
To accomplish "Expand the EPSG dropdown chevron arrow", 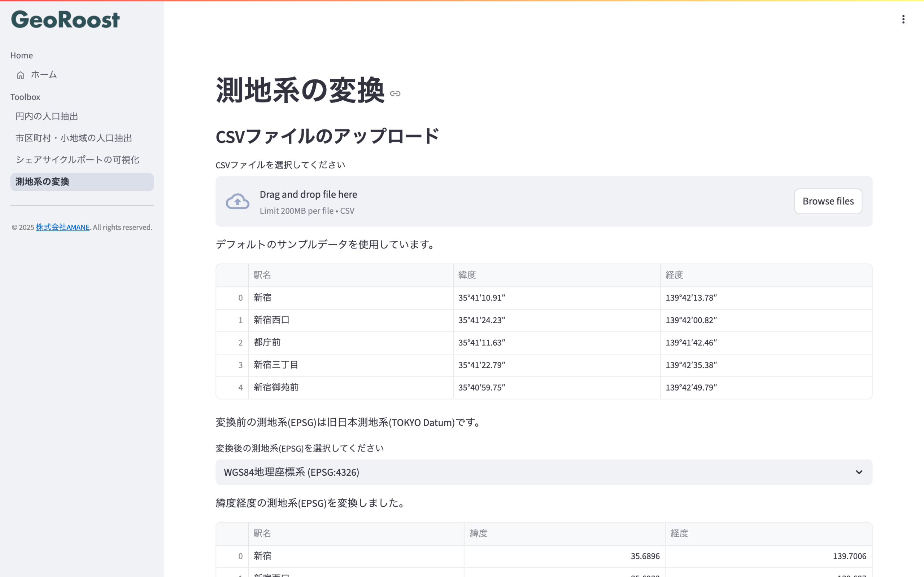I will (859, 472).
